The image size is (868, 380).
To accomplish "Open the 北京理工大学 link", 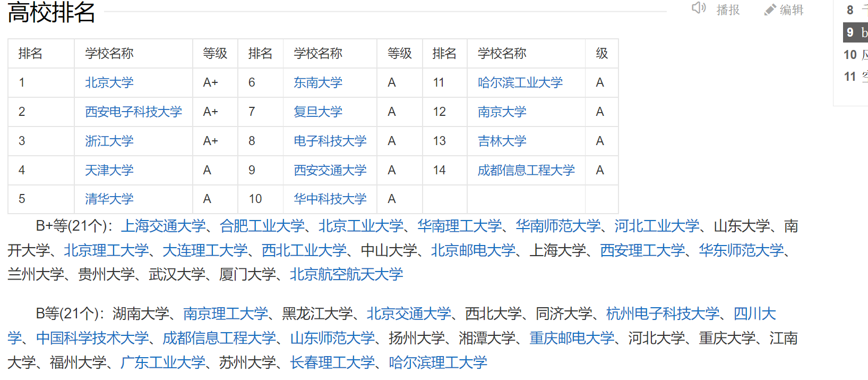I will pos(106,250).
